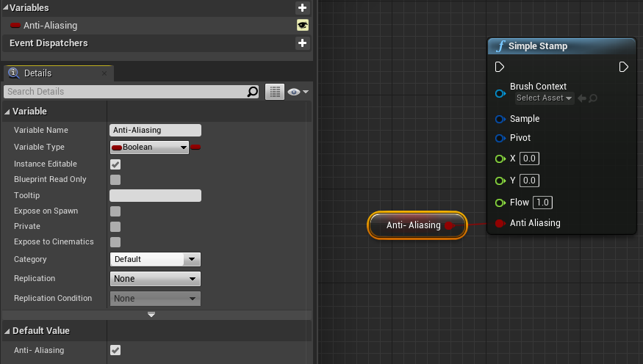The width and height of the screenshot is (643, 364).
Task: Click the Sample input pin on Simple Stamp
Action: [x=500, y=119]
